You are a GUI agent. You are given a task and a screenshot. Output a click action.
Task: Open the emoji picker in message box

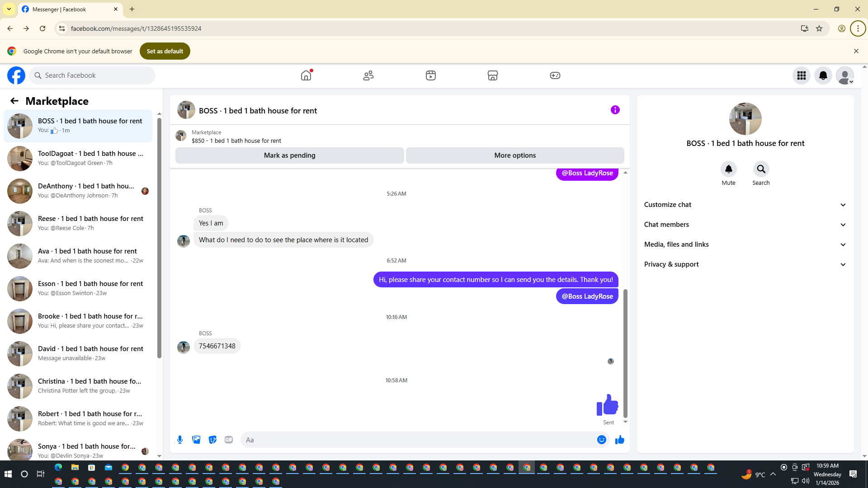(x=601, y=440)
